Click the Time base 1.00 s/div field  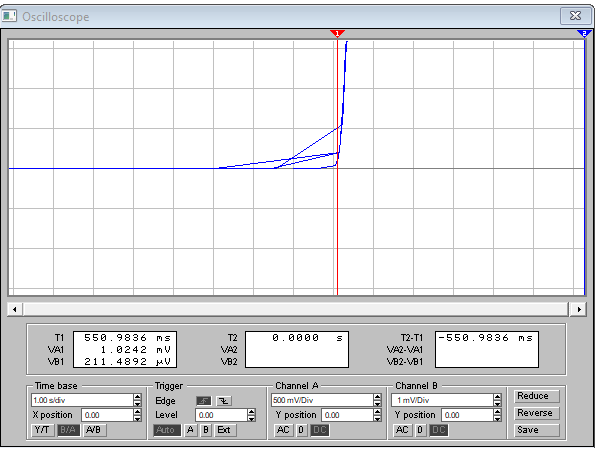tap(82, 400)
